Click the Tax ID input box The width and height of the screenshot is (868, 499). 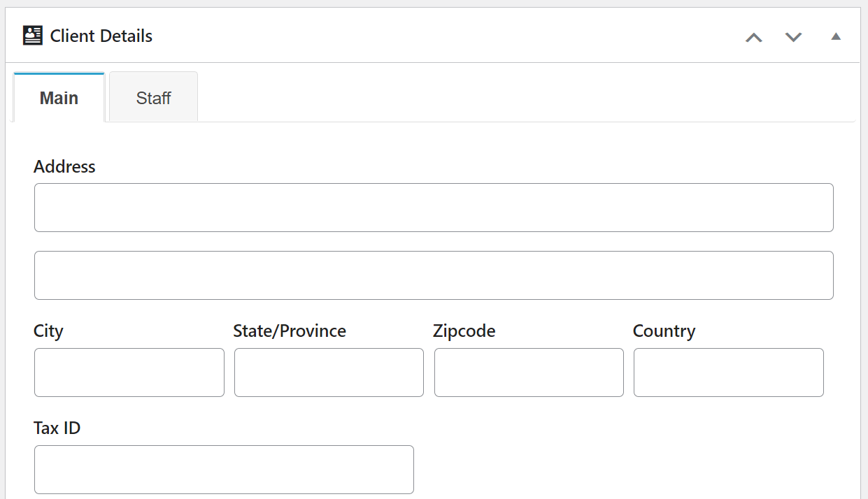[224, 470]
